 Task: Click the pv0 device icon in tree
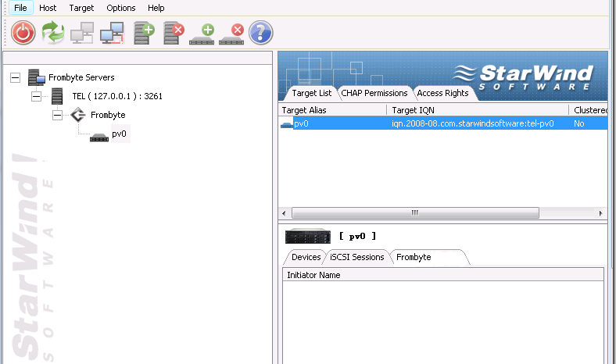[99, 137]
